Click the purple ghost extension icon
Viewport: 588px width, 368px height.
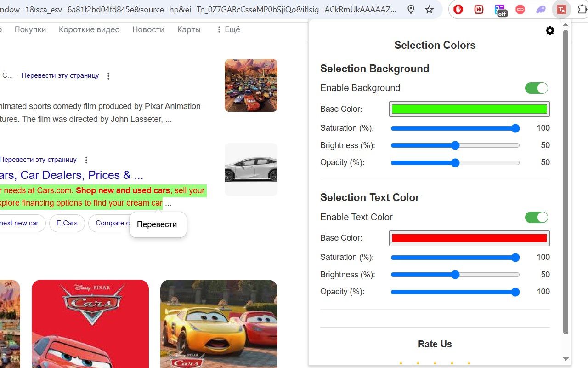(541, 9)
